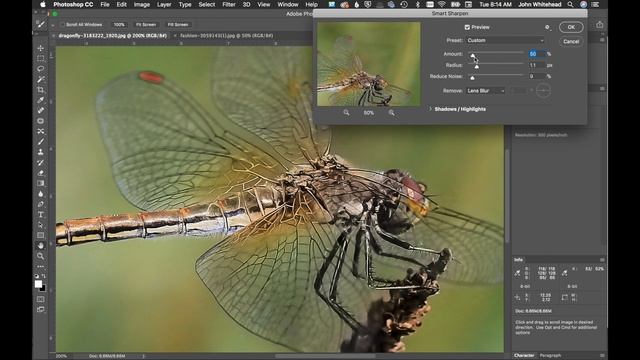The height and width of the screenshot is (360, 640).
Task: Select the Move tool
Action: [x=40, y=48]
